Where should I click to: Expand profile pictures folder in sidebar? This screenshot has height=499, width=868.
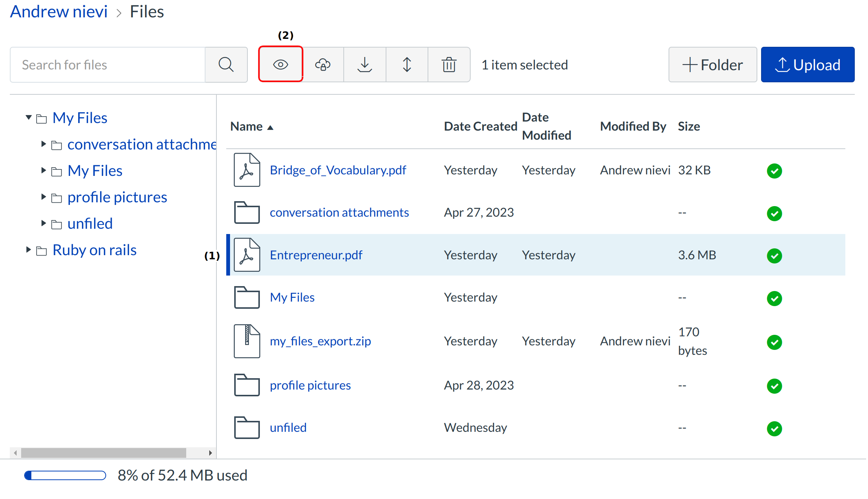[43, 197]
